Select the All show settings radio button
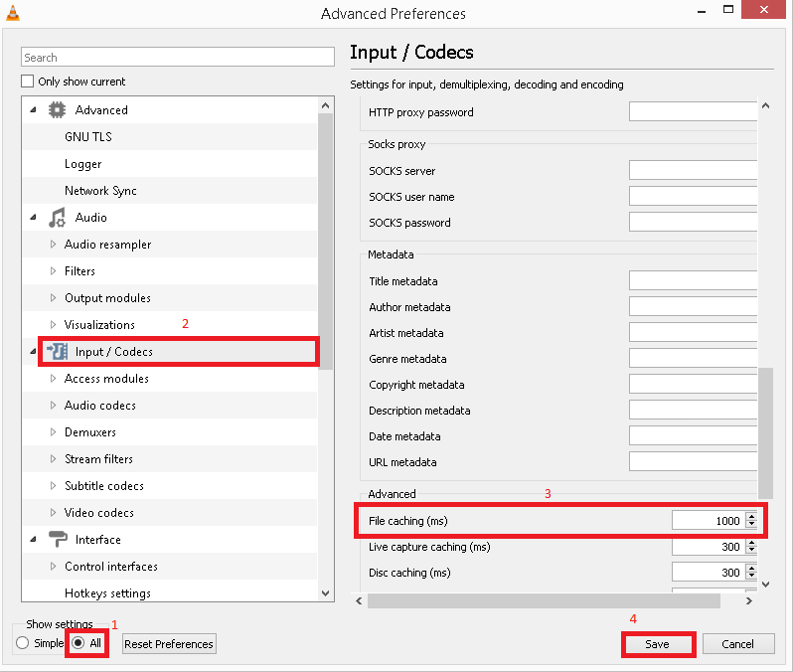 (x=79, y=643)
